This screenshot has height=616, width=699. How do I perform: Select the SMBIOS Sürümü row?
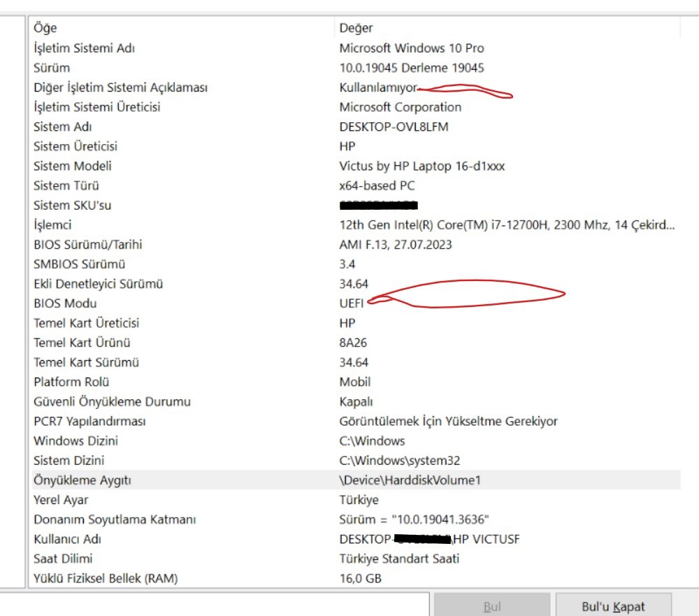(x=80, y=264)
